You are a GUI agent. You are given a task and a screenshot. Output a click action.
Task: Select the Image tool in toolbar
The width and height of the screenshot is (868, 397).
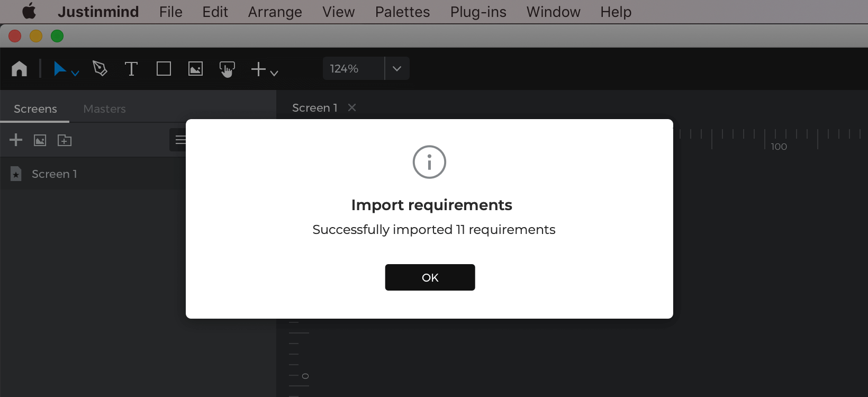tap(195, 69)
